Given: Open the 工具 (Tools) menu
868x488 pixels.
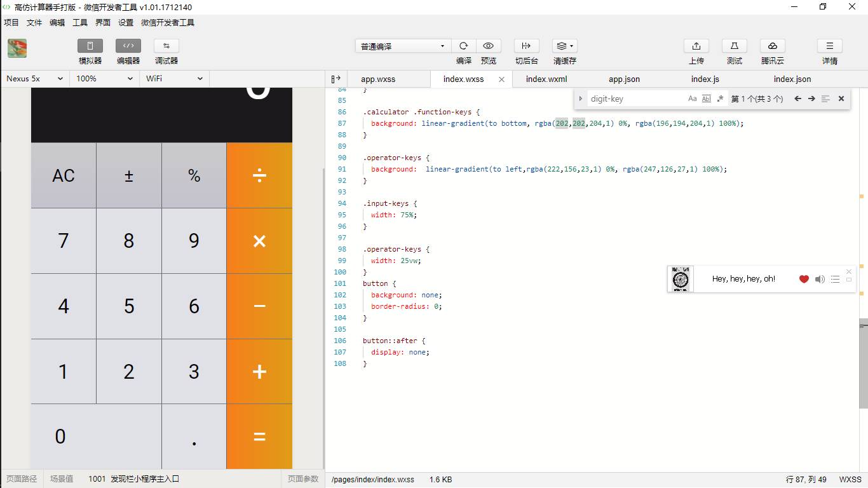Looking at the screenshot, I should (80, 22).
